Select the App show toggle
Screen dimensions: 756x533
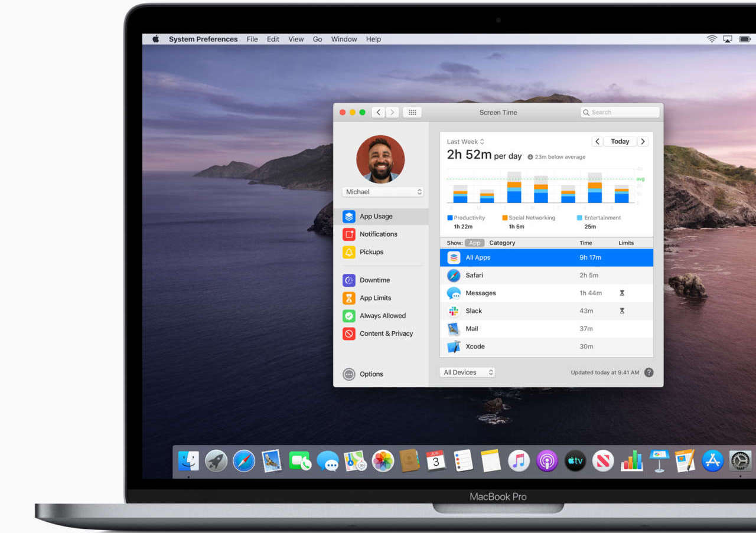point(474,243)
